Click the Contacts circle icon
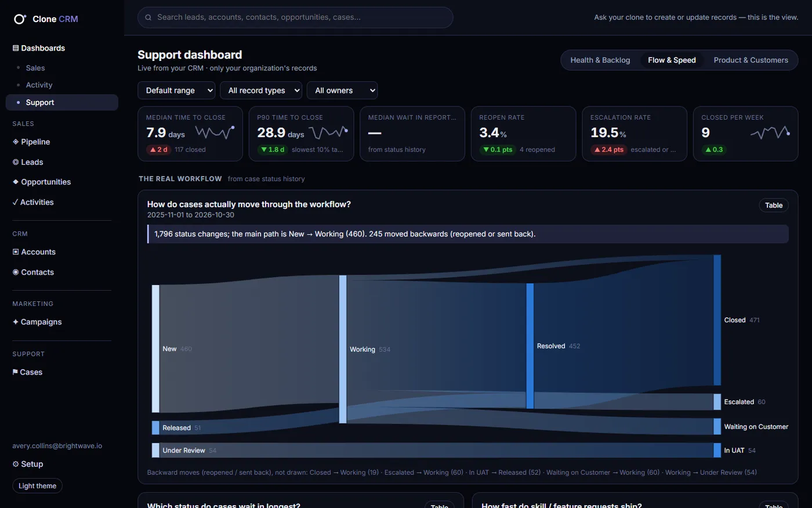 tap(16, 272)
